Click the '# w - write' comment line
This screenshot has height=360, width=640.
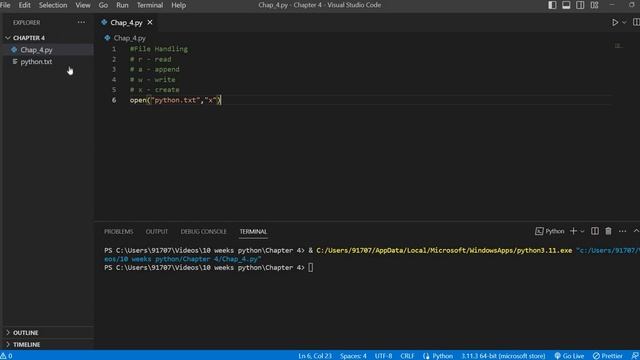153,80
